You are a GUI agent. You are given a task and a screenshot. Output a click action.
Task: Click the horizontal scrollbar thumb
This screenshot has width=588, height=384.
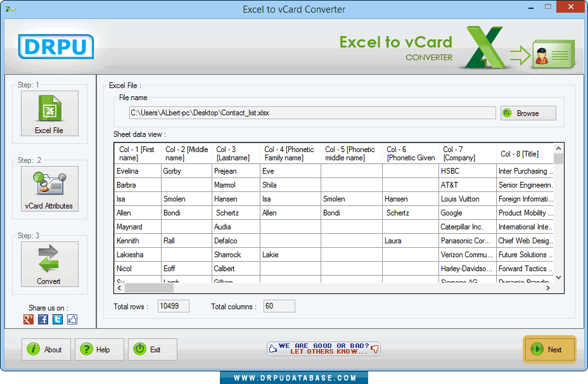(150, 288)
